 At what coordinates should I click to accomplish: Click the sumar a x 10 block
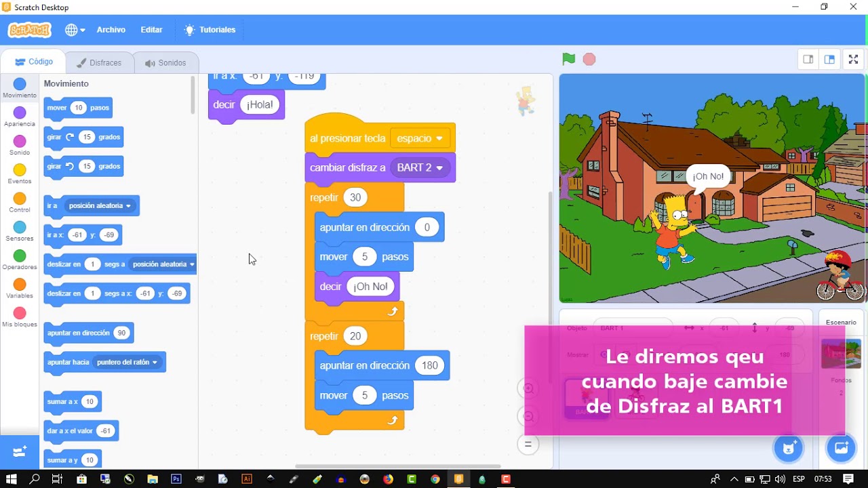73,401
